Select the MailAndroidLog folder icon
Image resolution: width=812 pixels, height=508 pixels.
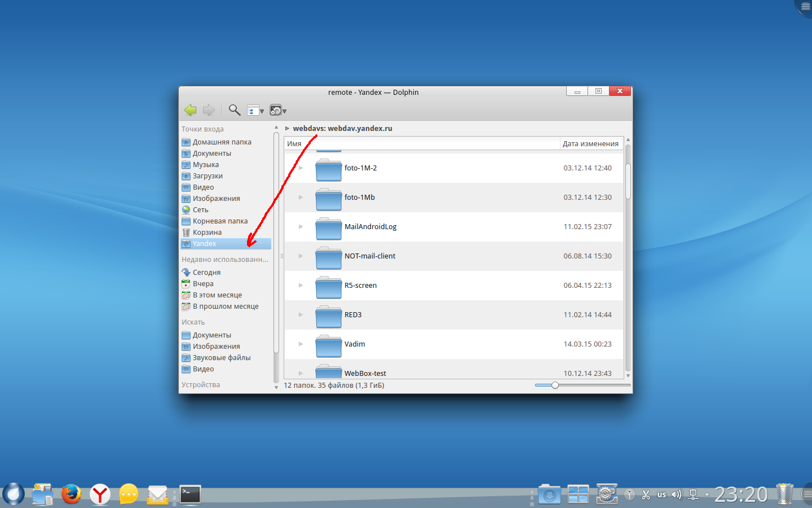(x=329, y=227)
